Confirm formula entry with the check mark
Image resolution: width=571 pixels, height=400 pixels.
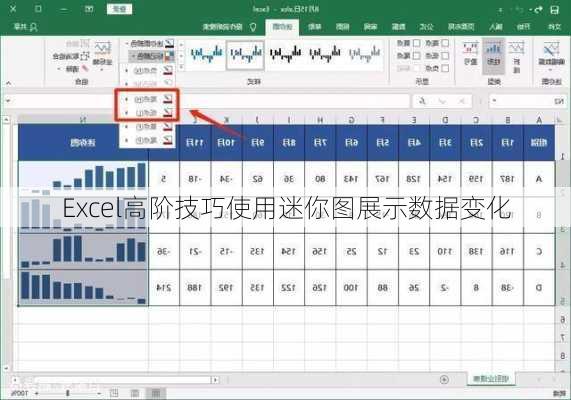[442, 101]
